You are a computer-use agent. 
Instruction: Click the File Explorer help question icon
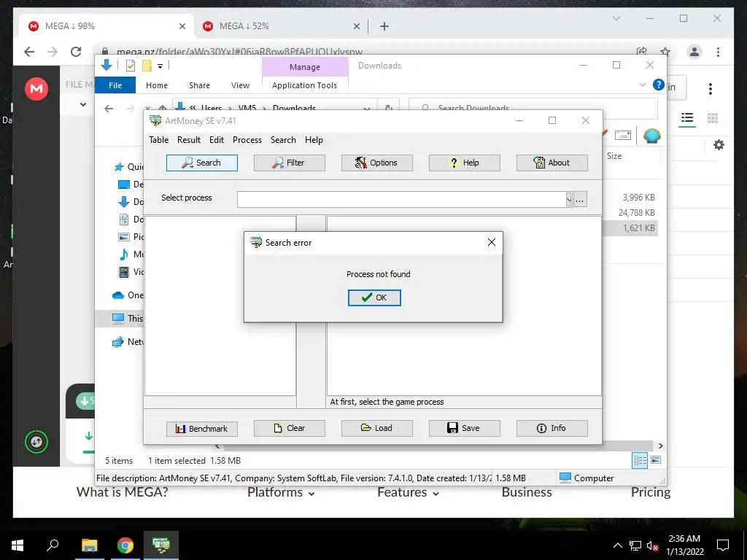point(659,85)
